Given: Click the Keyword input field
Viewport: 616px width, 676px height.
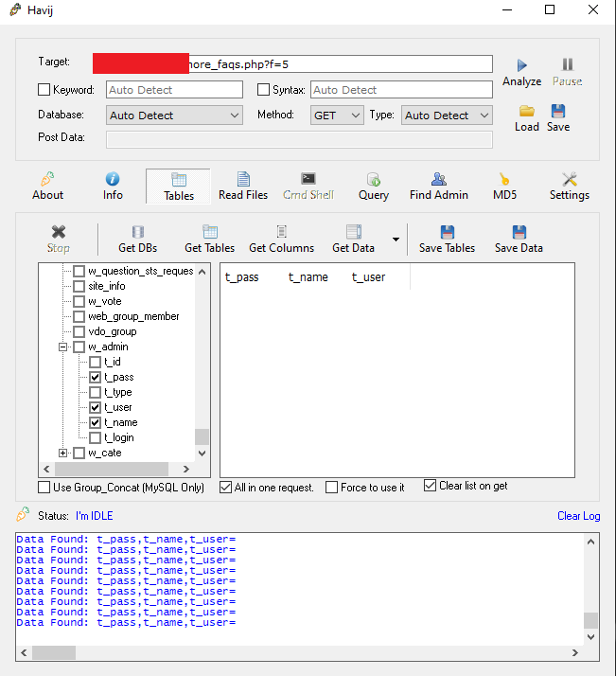Looking at the screenshot, I should pos(174,90).
